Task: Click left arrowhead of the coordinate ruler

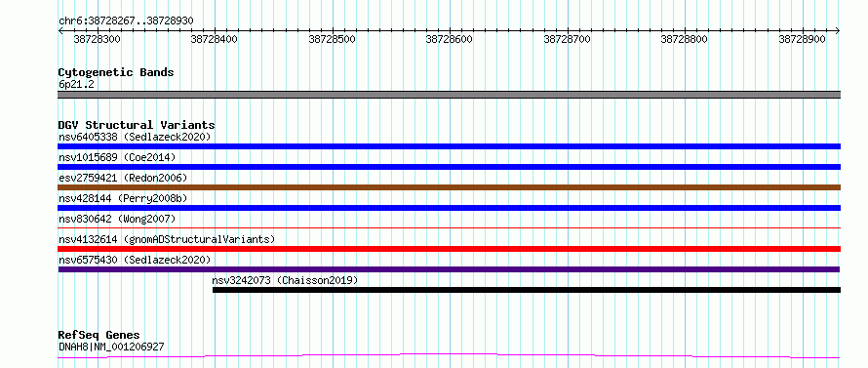Action: (60, 31)
